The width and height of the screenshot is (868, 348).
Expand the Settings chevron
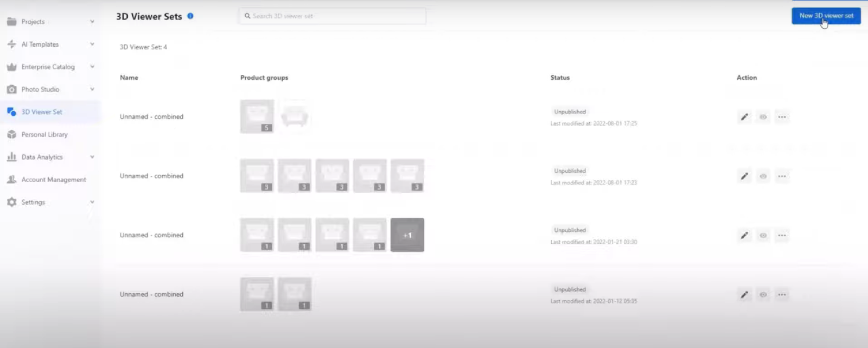point(92,202)
